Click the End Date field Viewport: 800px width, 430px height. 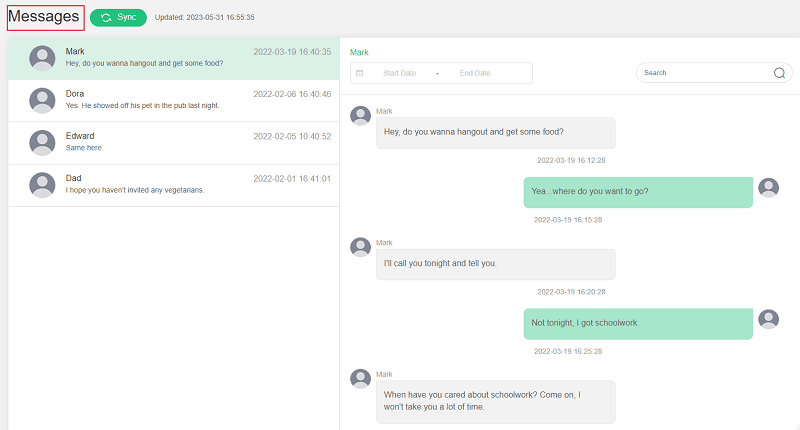click(x=475, y=73)
